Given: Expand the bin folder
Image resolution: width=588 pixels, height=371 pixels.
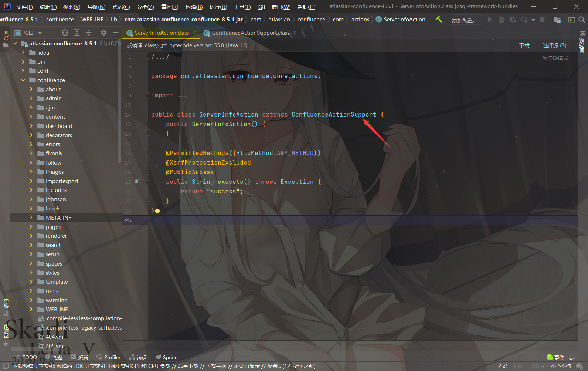Looking at the screenshot, I should 23,61.
